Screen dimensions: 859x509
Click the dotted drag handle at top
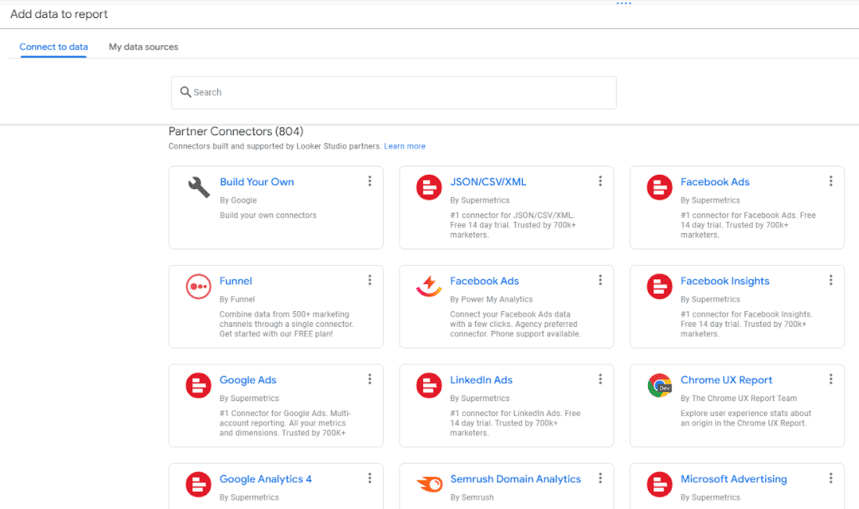tap(624, 3)
